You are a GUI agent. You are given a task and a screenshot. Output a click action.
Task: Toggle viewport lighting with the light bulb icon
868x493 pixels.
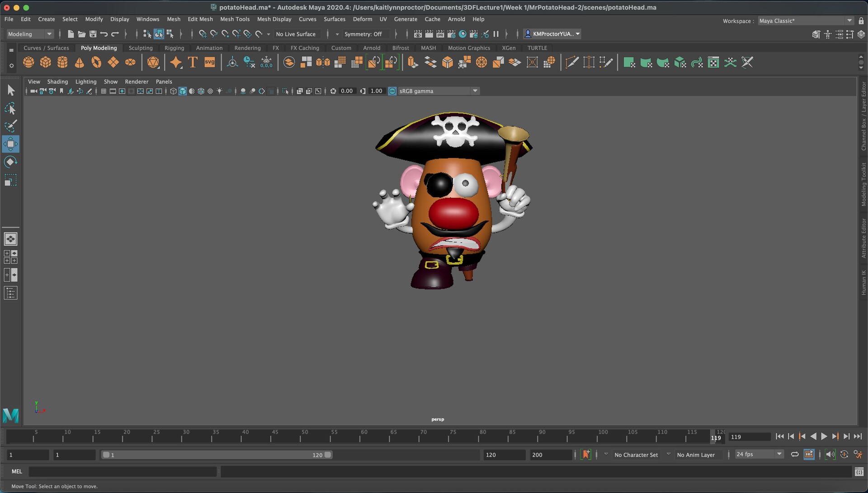pos(219,91)
